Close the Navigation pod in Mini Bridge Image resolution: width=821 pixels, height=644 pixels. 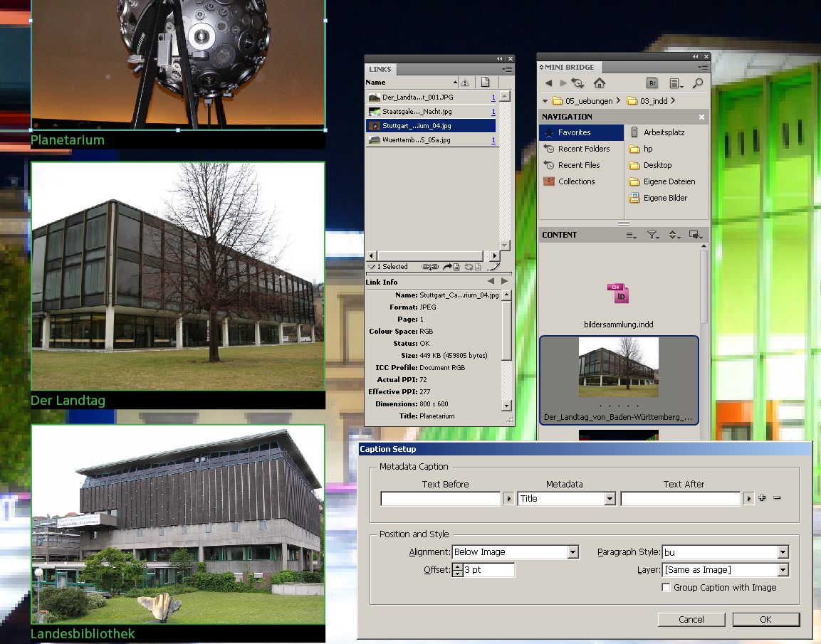click(701, 117)
